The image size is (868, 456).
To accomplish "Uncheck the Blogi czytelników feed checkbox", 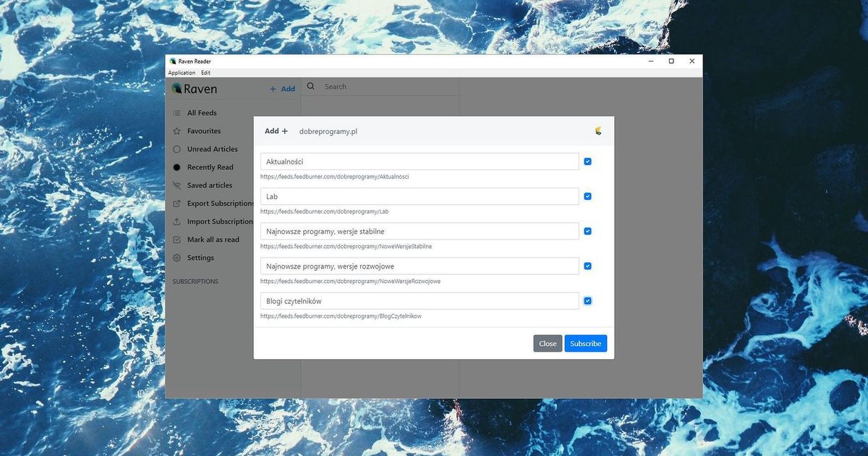I will pyautogui.click(x=587, y=300).
